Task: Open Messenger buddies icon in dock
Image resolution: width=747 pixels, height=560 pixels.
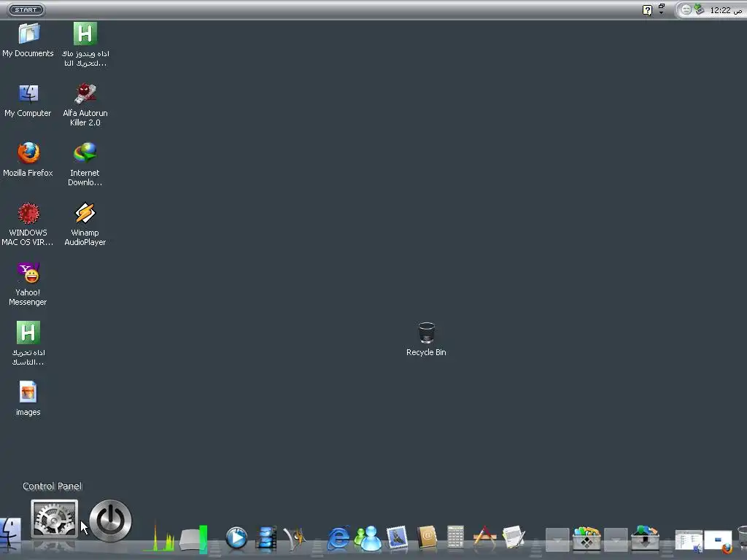Action: coord(368,539)
